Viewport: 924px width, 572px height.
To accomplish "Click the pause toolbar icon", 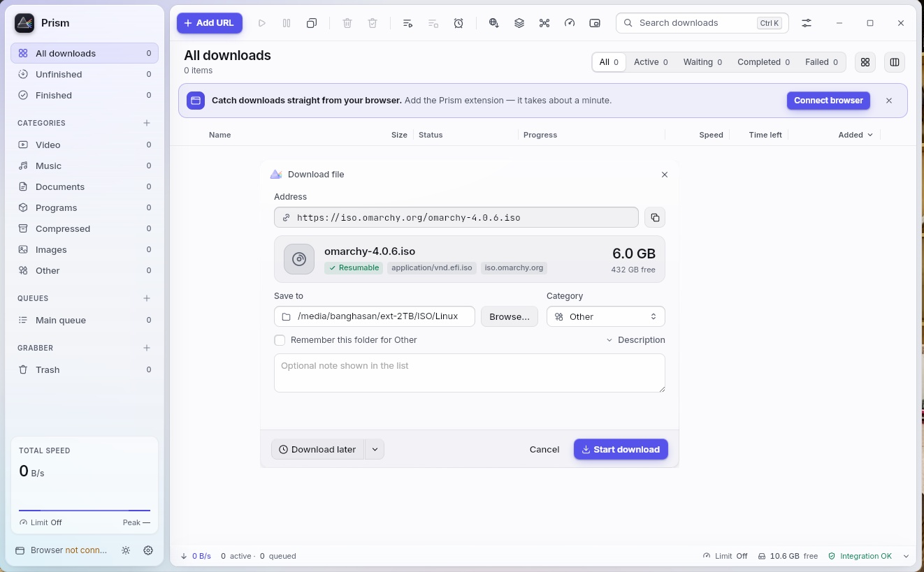I will tap(287, 23).
